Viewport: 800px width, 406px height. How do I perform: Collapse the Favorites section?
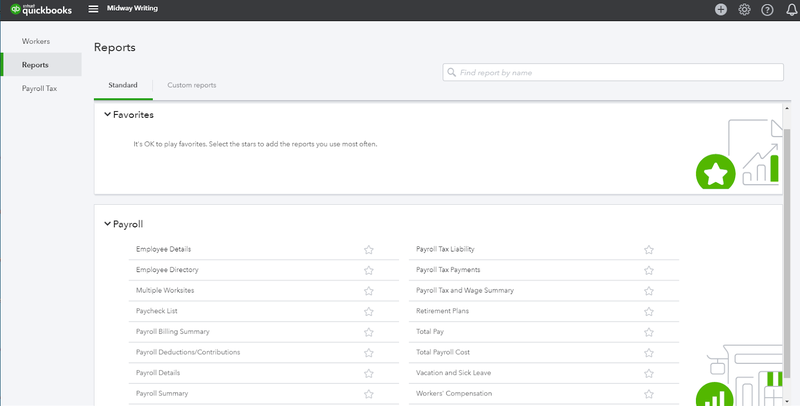pyautogui.click(x=107, y=114)
